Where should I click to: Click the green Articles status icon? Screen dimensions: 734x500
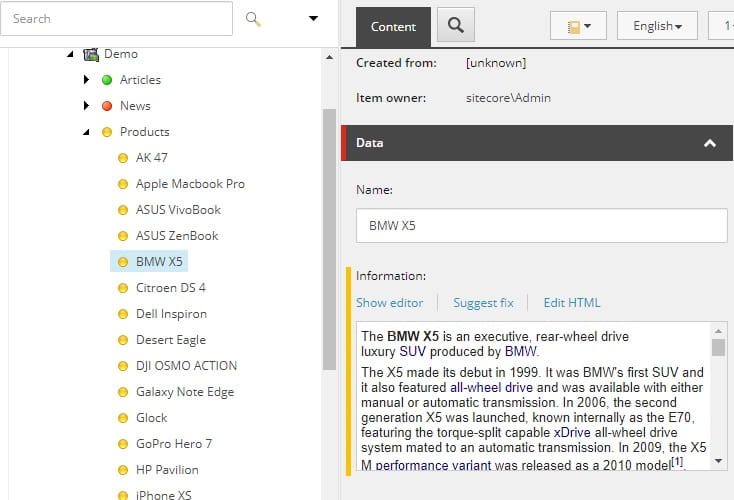[x=107, y=80]
